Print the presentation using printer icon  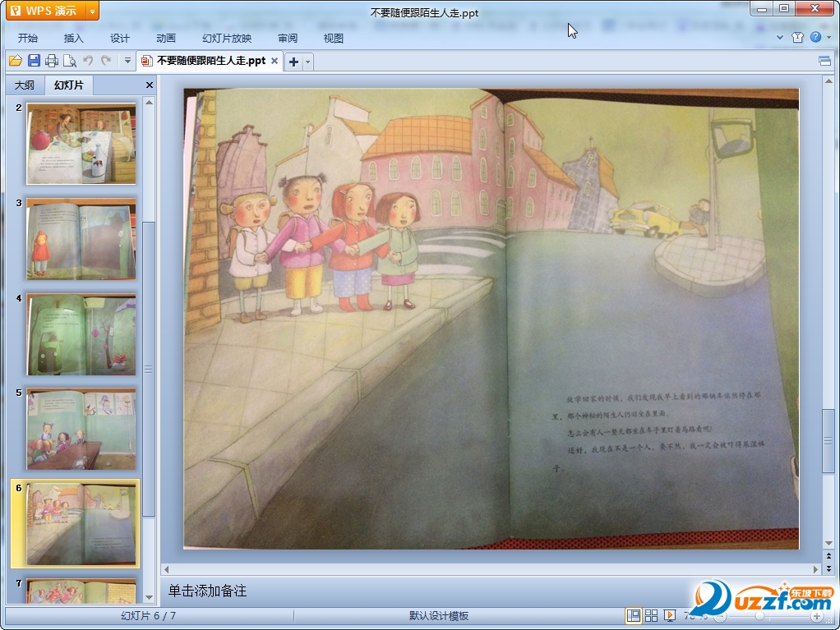[52, 61]
